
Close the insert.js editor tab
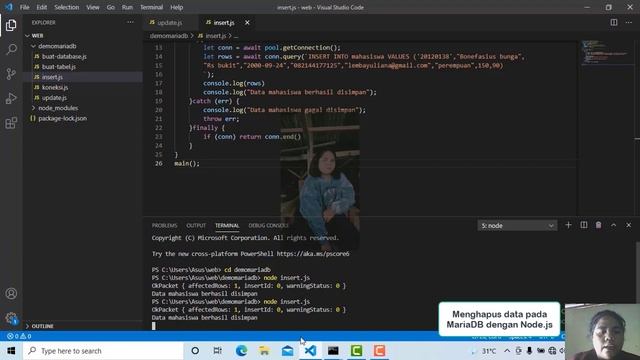[247, 22]
